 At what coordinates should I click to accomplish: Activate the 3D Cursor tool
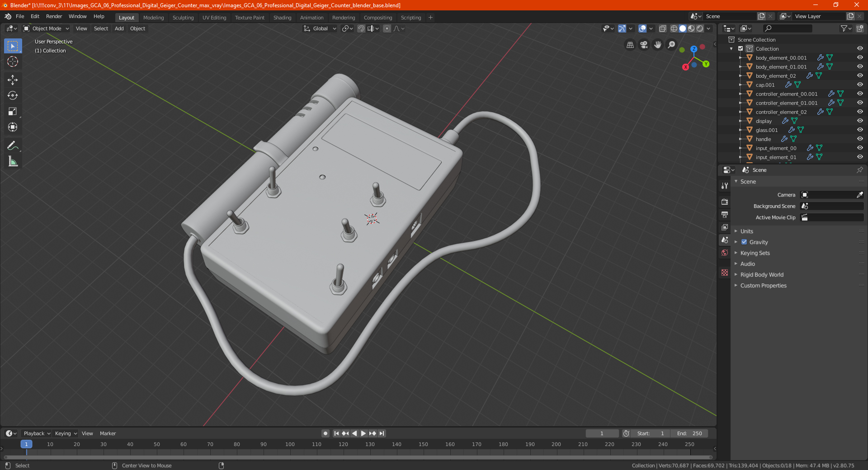pyautogui.click(x=13, y=62)
